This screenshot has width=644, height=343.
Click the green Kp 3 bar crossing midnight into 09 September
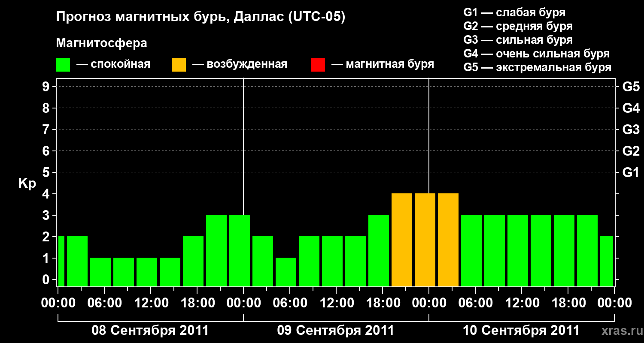(x=240, y=250)
